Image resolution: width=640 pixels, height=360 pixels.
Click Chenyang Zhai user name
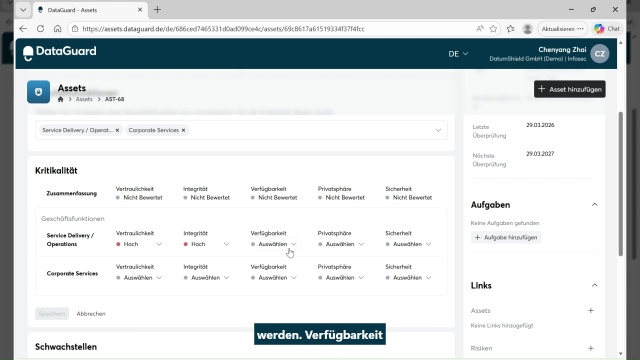tap(562, 49)
